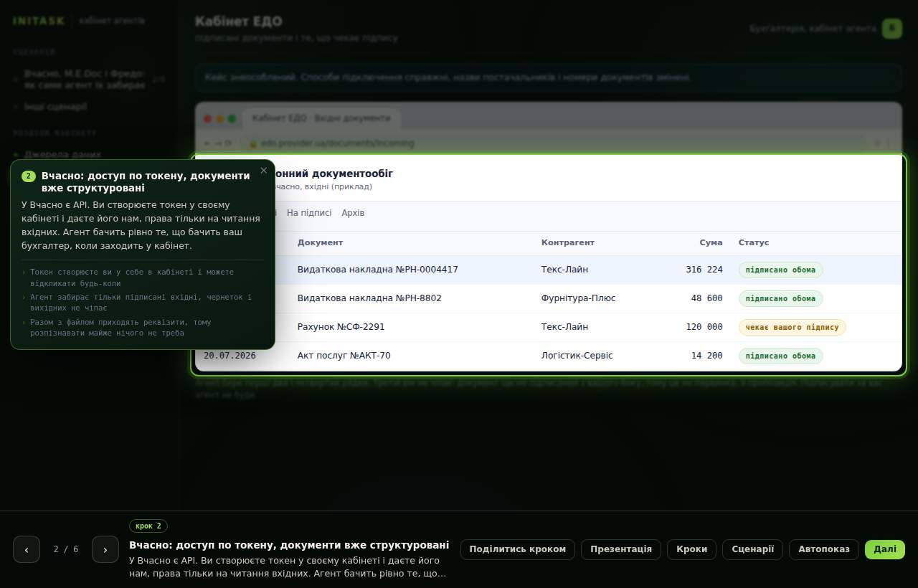Click Текс-Лайн in the №СФ-2291 row
This screenshot has height=588, width=918.
(564, 327)
